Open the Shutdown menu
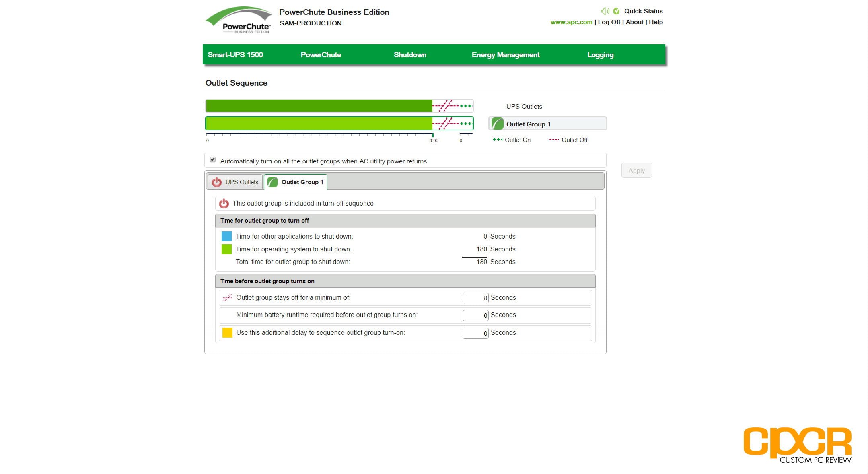 point(410,55)
